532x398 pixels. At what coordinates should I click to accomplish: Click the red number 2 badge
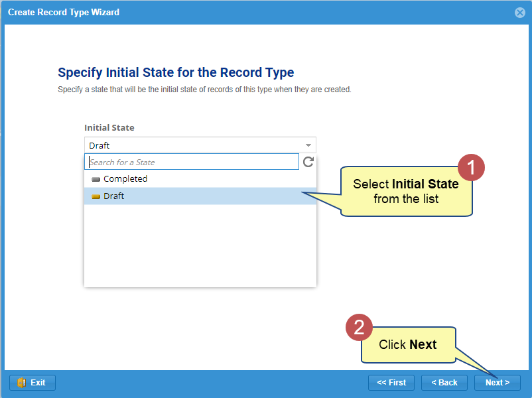pyautogui.click(x=359, y=326)
